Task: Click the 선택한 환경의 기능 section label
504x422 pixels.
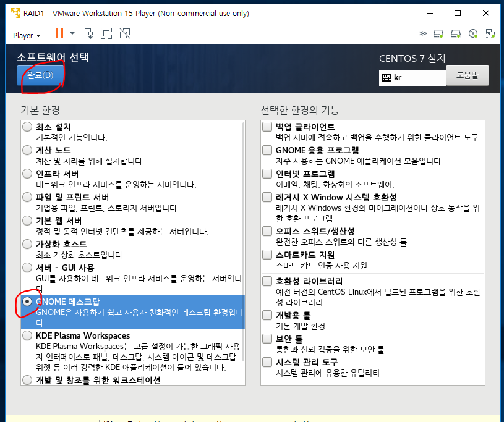Action: (x=300, y=110)
